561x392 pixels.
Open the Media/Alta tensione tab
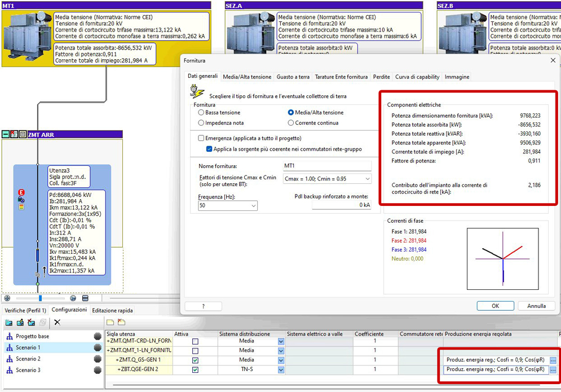[x=247, y=77]
